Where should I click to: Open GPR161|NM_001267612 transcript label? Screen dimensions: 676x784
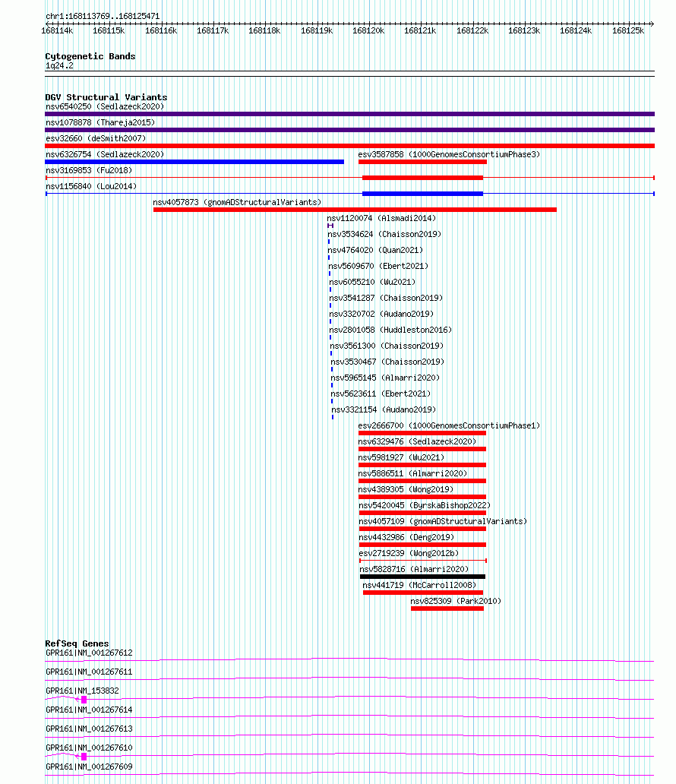89,653
